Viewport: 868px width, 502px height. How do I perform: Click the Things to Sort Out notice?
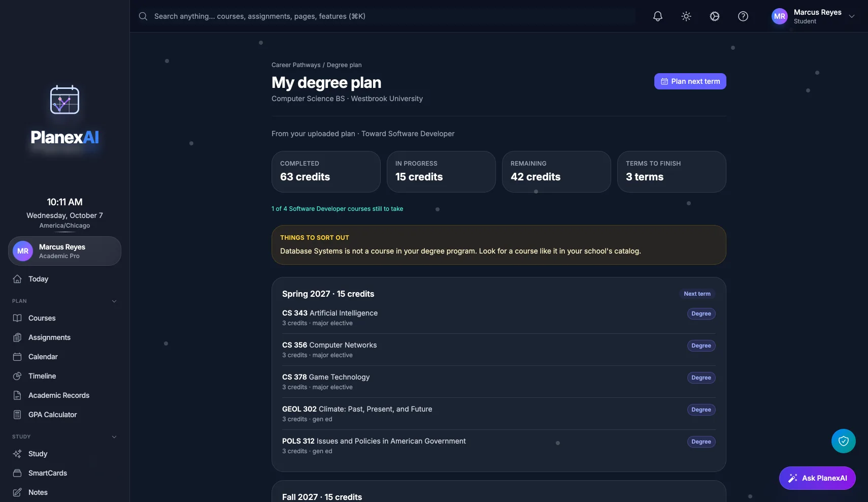(x=498, y=245)
